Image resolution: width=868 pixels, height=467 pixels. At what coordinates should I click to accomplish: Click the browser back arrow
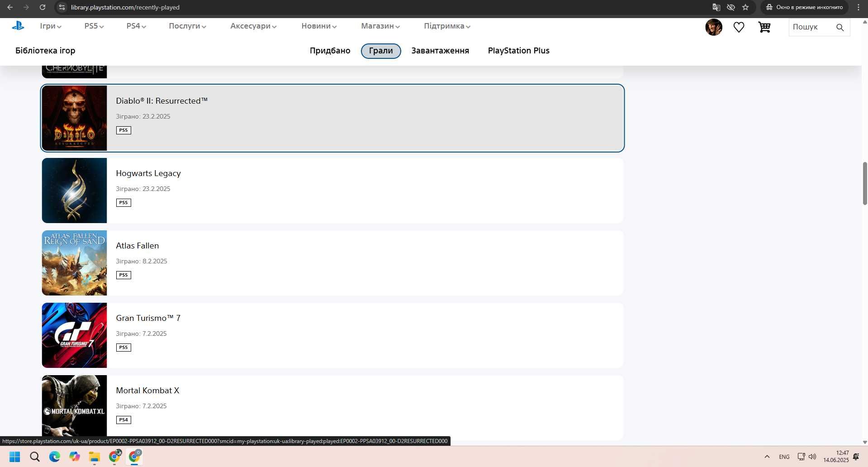[10, 7]
